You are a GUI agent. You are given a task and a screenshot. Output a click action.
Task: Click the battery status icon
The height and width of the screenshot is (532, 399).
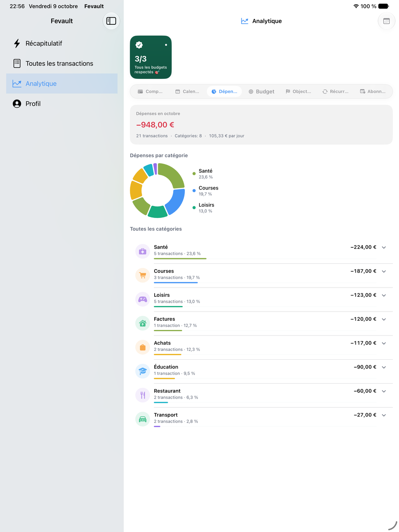(x=383, y=6)
